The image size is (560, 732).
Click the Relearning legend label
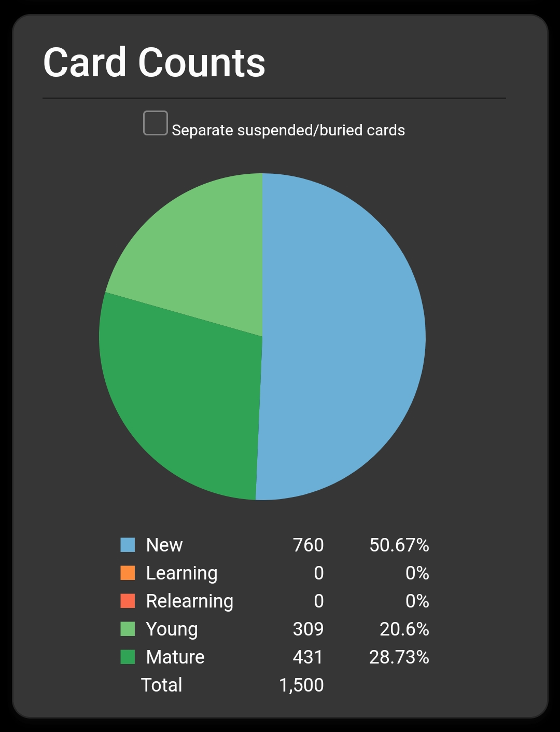tap(190, 601)
